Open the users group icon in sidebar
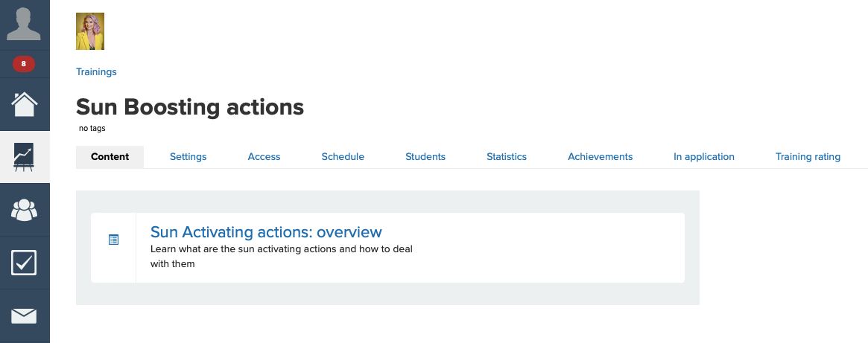Screen dimensions: 868x343 [x=25, y=210]
